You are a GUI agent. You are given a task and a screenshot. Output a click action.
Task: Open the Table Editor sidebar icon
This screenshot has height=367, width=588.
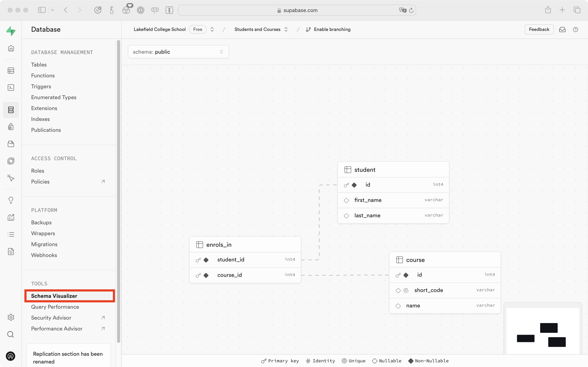point(11,71)
